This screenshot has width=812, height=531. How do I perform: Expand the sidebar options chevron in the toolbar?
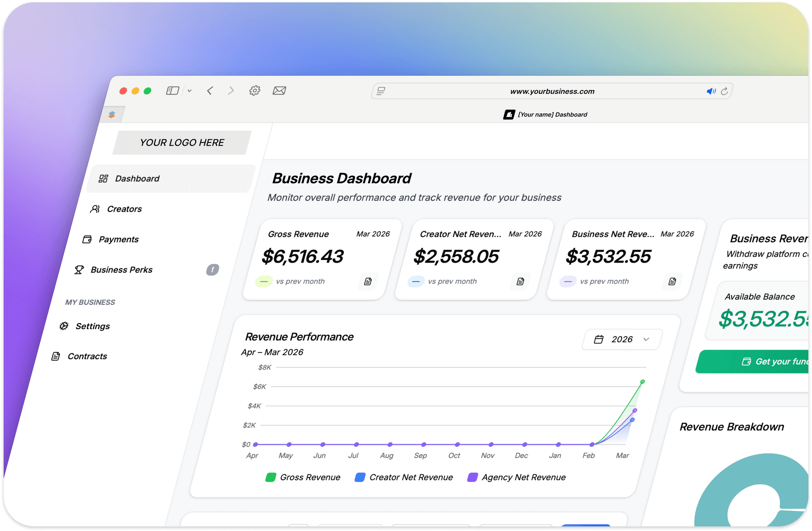(x=189, y=91)
